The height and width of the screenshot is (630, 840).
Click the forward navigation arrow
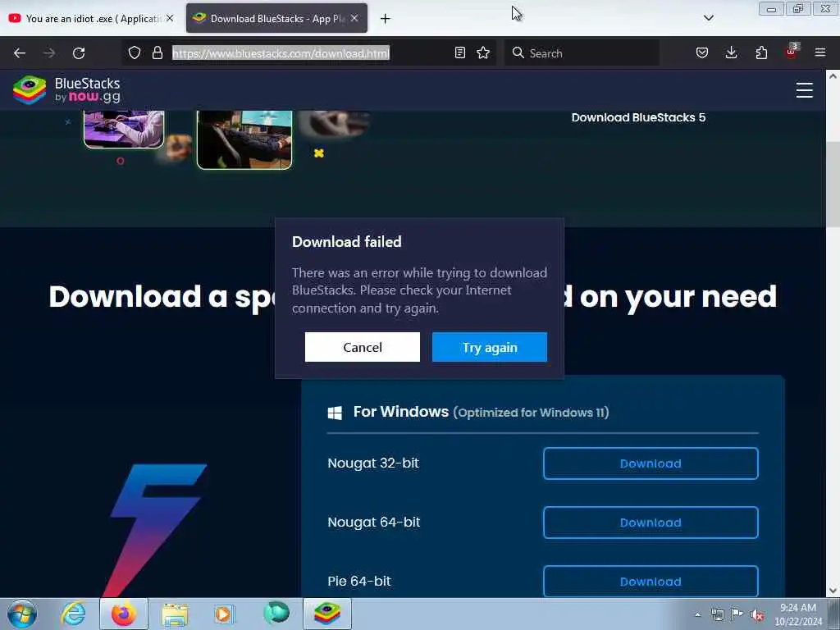pos(49,53)
